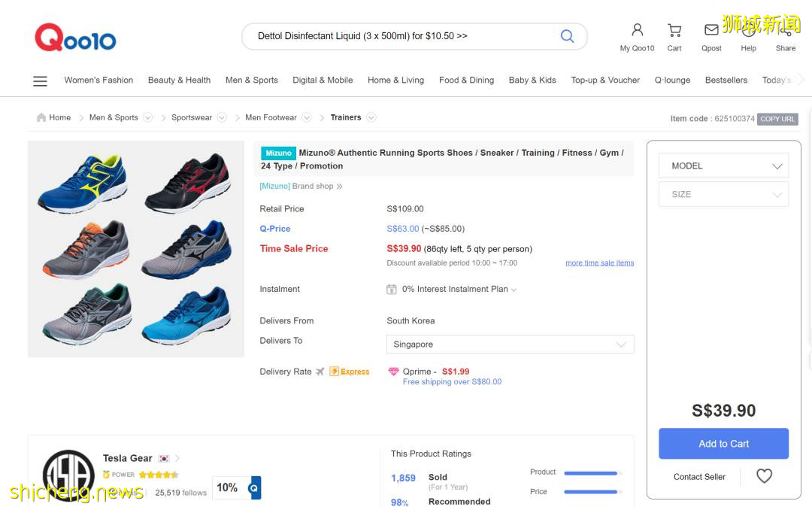This screenshot has width=812, height=507.
Task: Open the My Qoo10 account icon
Action: [x=637, y=30]
